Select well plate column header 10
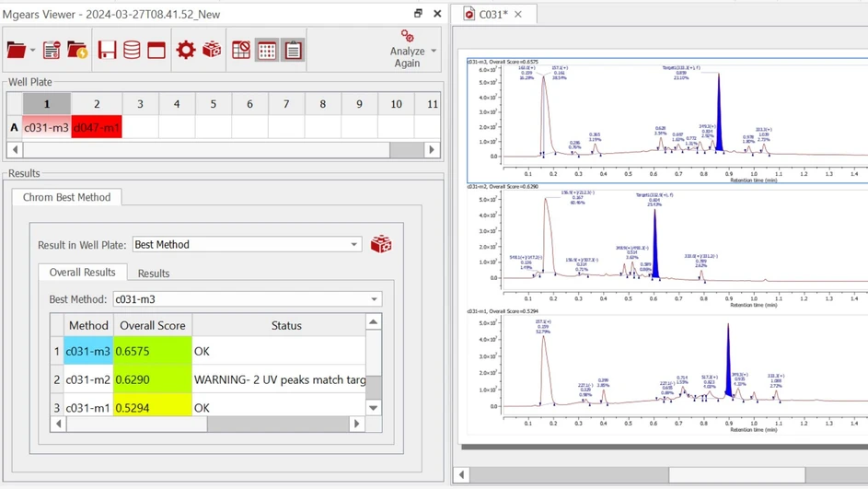 click(397, 103)
